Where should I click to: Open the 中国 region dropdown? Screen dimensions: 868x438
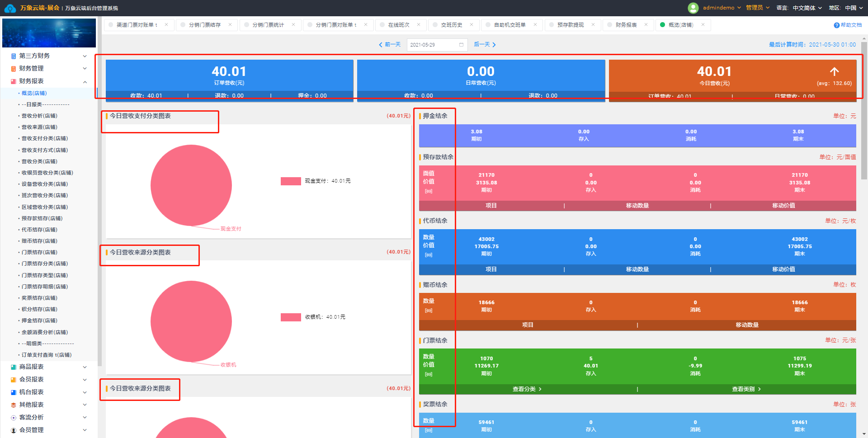[854, 8]
